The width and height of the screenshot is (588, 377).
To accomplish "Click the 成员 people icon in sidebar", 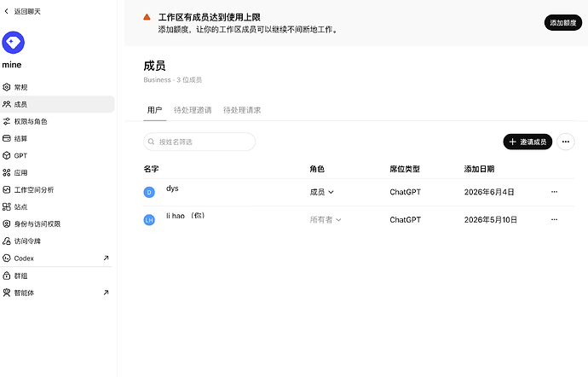I will (x=7, y=104).
